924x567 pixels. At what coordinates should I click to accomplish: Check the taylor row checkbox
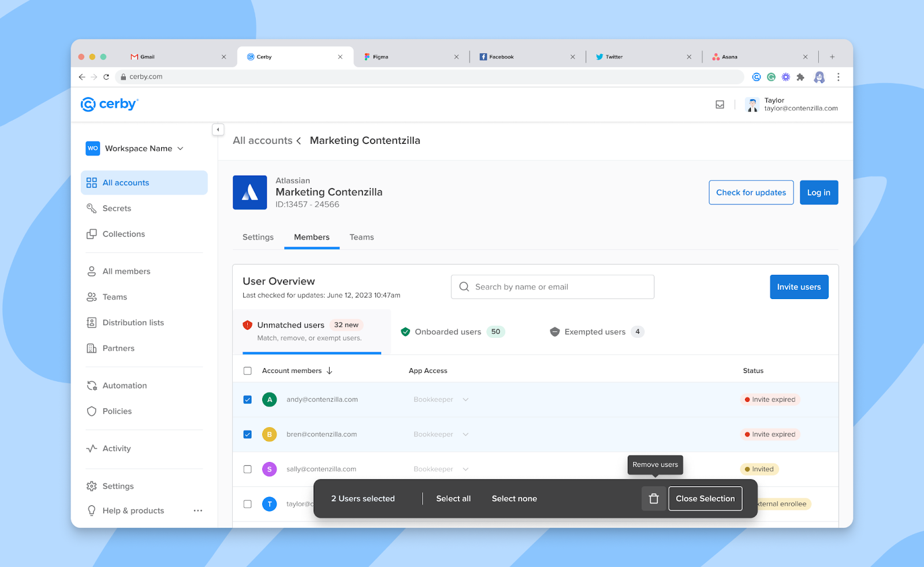pyautogui.click(x=248, y=504)
